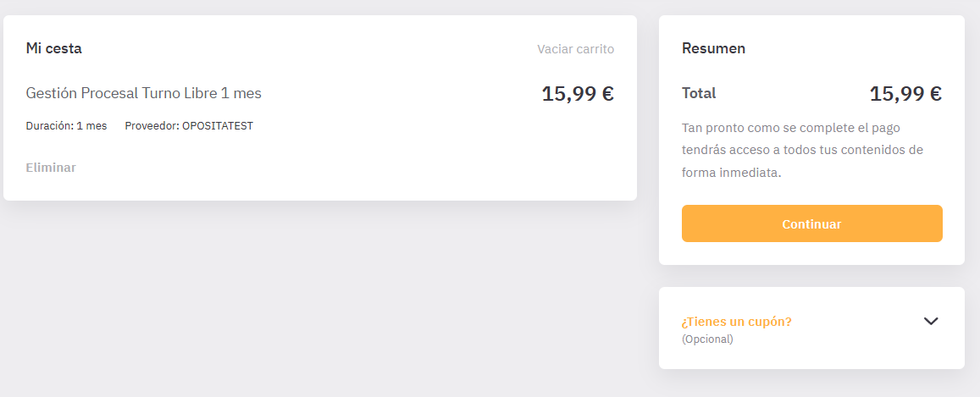Viewport: 980px width, 397px height.
Task: Click the payment access description paragraph
Action: click(802, 151)
